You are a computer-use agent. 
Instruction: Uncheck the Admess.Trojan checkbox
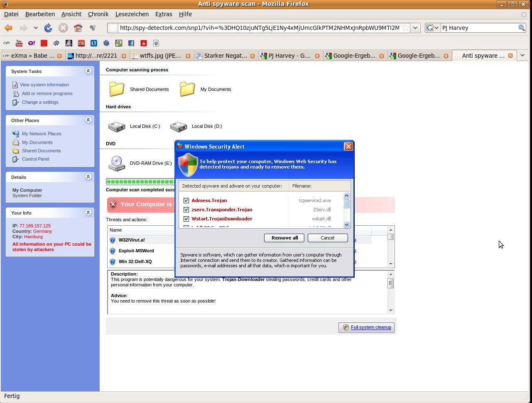186,200
